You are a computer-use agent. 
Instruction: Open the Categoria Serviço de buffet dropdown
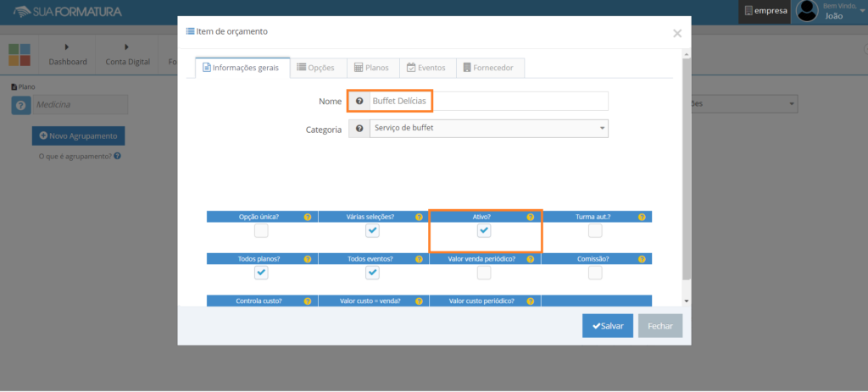pos(489,129)
